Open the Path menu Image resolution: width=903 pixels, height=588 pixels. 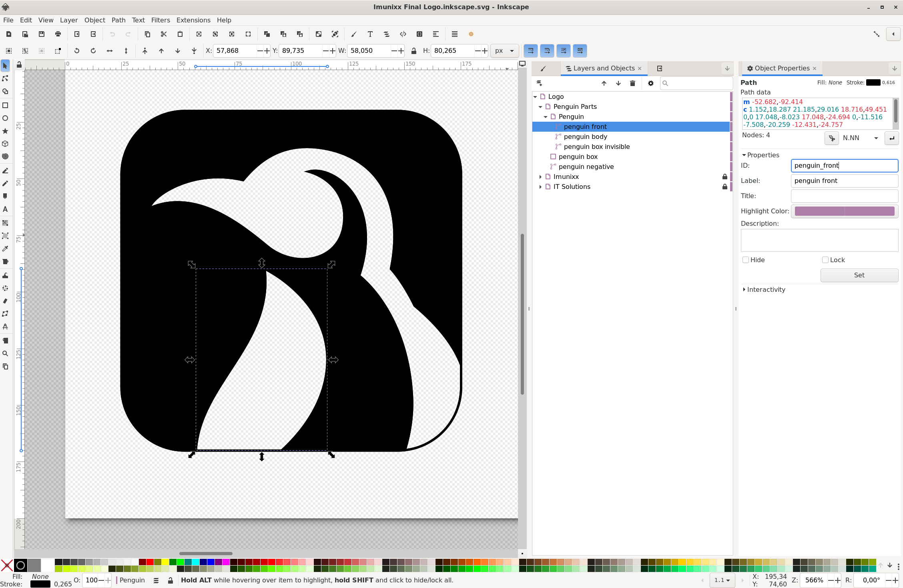pos(118,20)
